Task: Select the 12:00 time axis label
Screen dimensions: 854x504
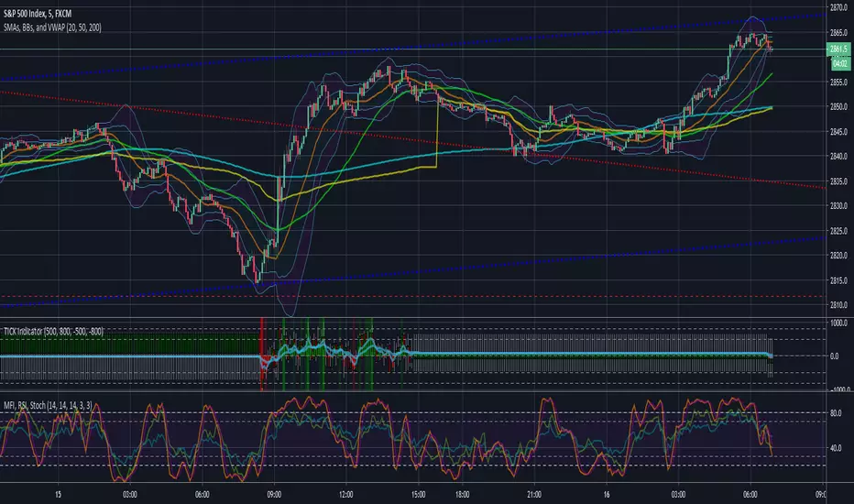Action: [x=348, y=492]
